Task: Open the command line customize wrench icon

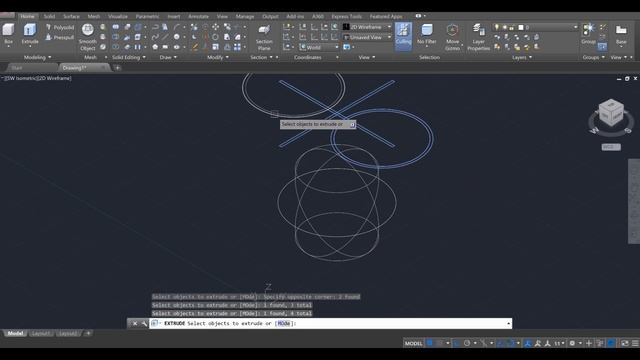Action: pos(144,323)
